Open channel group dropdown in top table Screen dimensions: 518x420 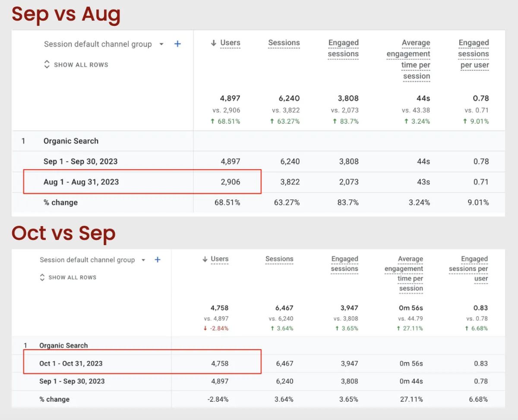coord(161,44)
